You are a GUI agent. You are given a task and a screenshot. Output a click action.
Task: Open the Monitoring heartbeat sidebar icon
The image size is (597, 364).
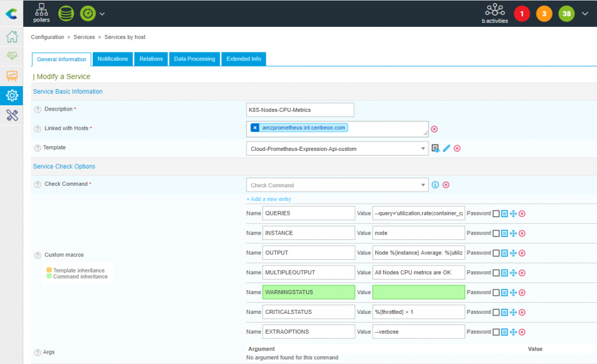(x=12, y=56)
